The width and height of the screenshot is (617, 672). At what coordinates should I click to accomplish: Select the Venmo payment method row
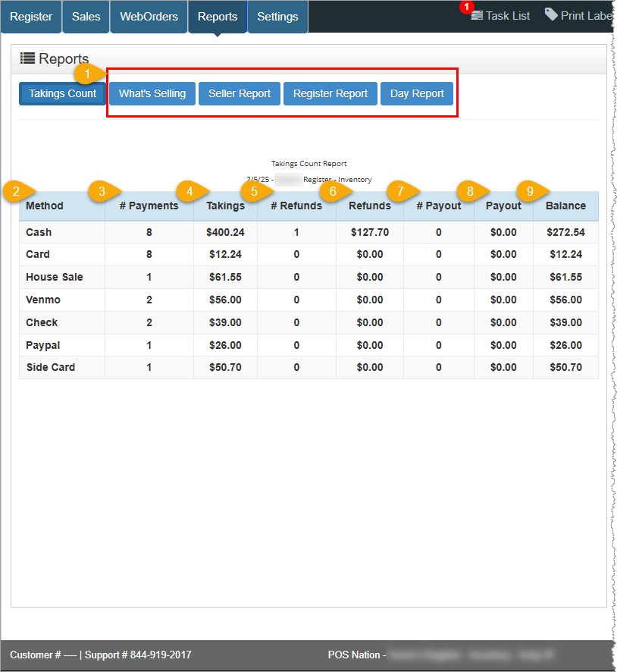pyautogui.click(x=43, y=300)
